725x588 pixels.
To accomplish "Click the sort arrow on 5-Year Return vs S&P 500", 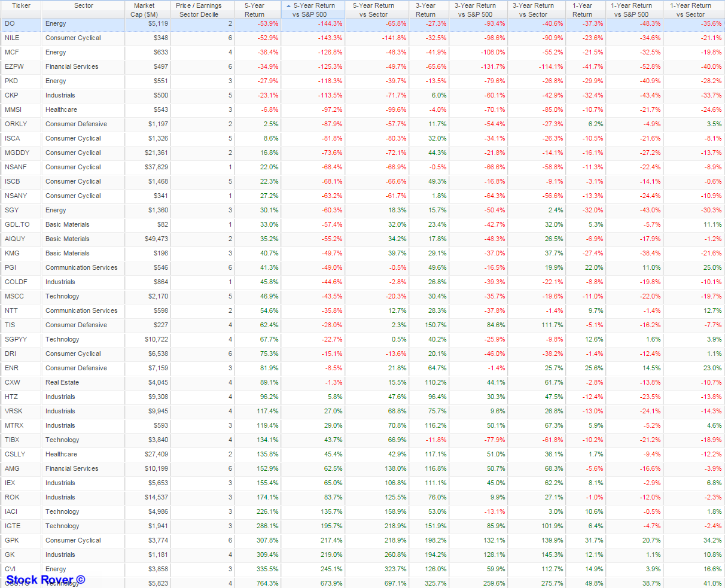I will point(289,5).
